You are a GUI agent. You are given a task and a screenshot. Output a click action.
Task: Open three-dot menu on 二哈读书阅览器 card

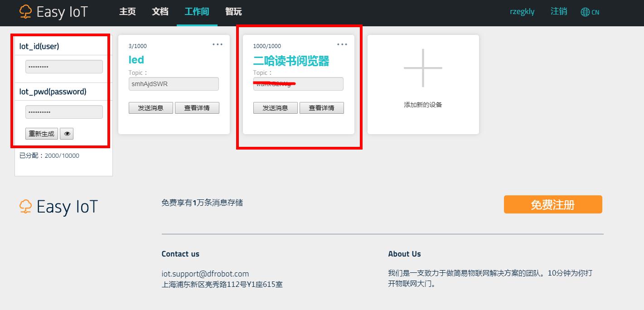342,44
